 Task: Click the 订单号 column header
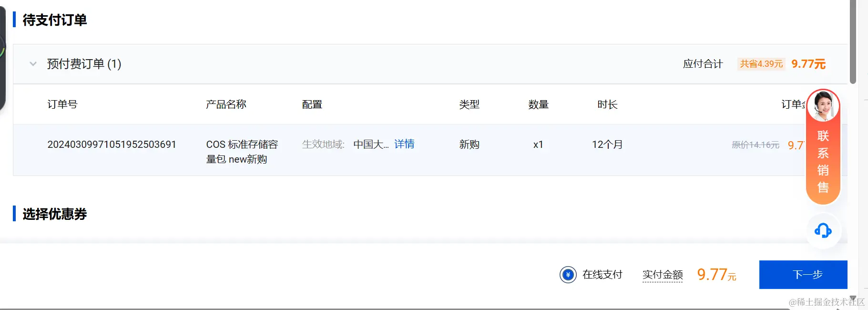(x=62, y=104)
